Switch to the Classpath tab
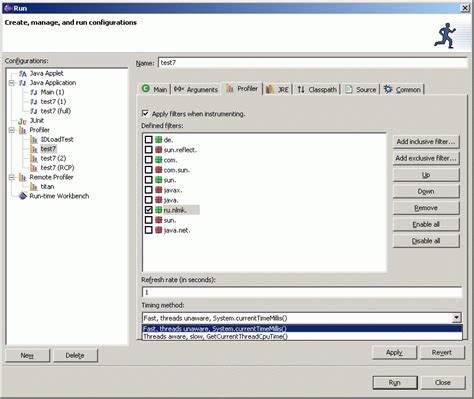 [317, 89]
